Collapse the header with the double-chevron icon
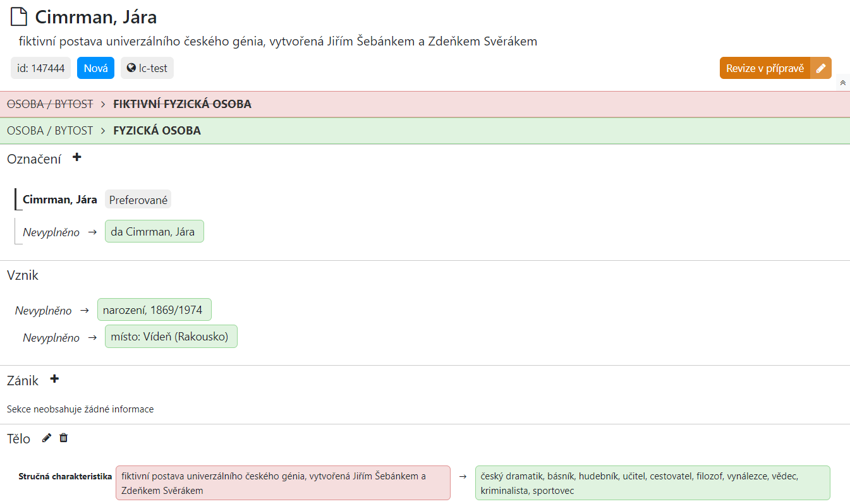Image resolution: width=850 pixels, height=504 pixels. click(843, 82)
